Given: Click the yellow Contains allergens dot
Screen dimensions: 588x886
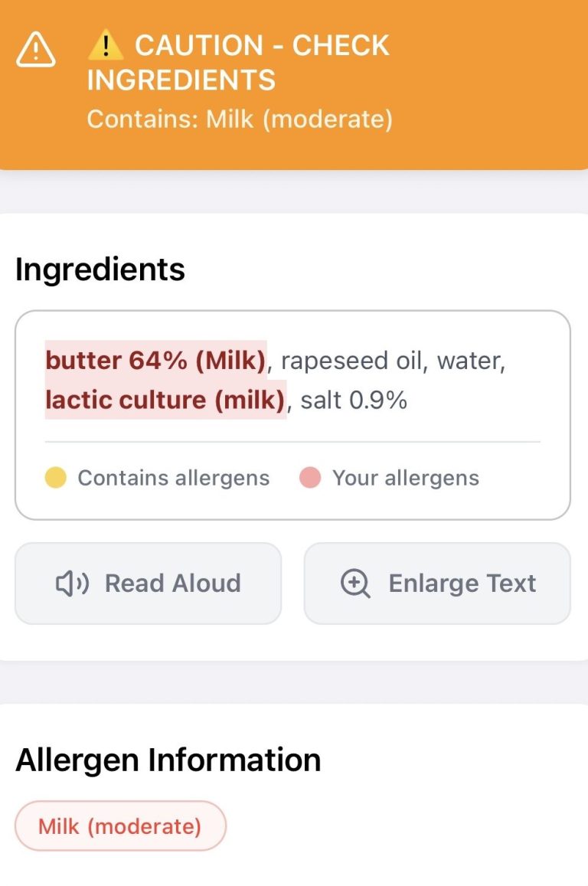Looking at the screenshot, I should (x=56, y=478).
